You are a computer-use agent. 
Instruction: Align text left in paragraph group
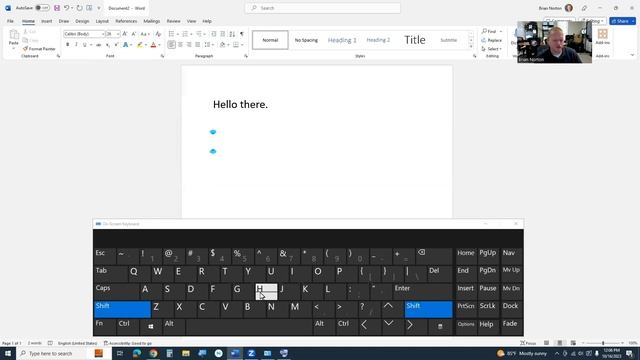click(x=171, y=45)
